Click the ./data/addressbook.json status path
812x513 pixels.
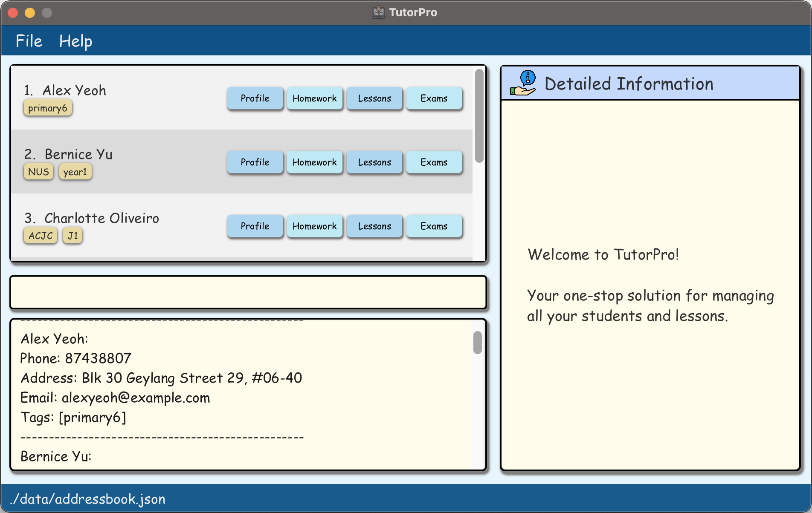[x=88, y=499]
